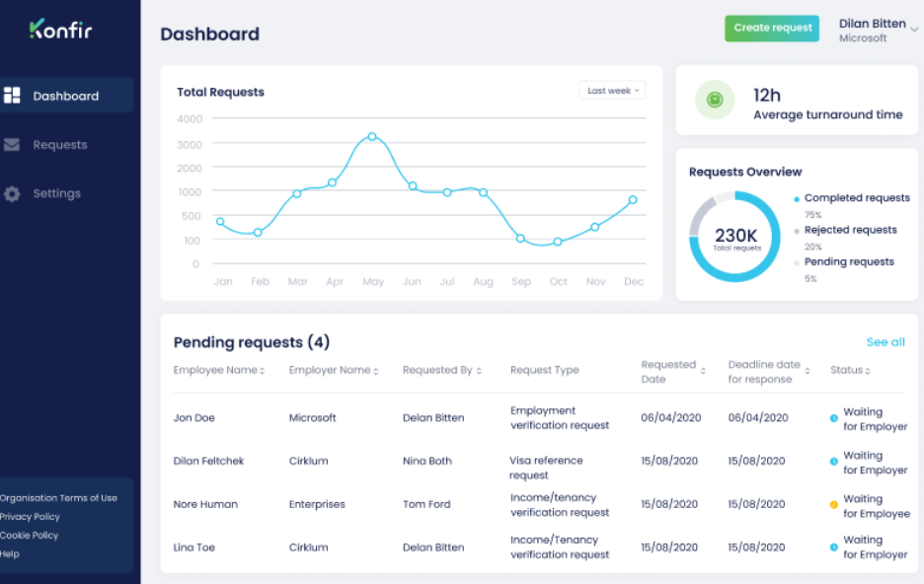Click the Total Requests chart title
Screen dimensions: 924x584
click(x=220, y=92)
